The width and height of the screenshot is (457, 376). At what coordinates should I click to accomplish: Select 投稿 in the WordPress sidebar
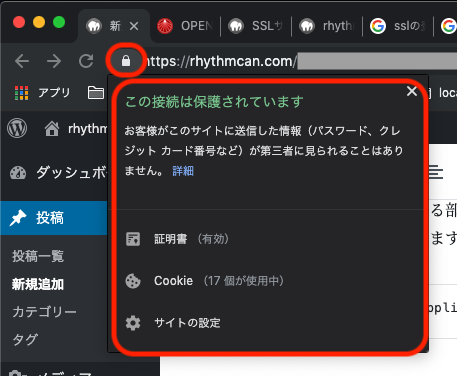[50, 218]
